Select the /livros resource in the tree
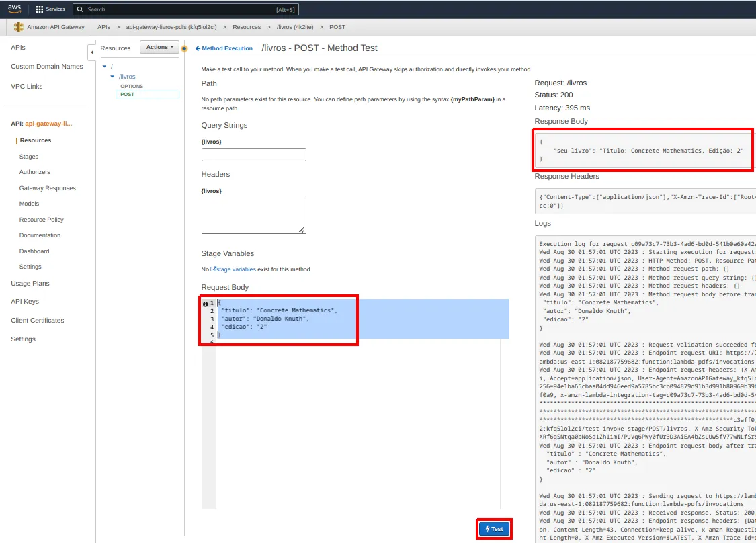This screenshot has width=756, height=543. click(x=127, y=76)
